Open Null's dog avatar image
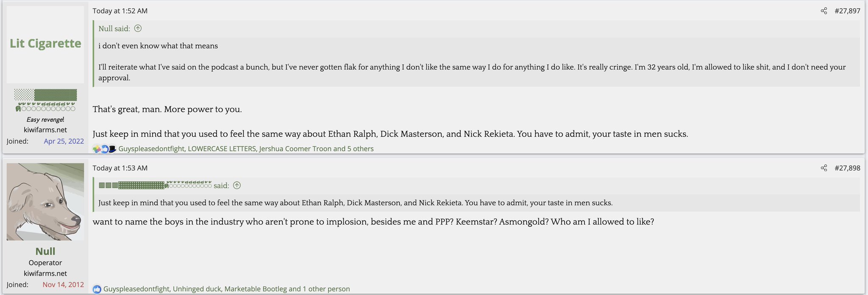 click(x=45, y=201)
